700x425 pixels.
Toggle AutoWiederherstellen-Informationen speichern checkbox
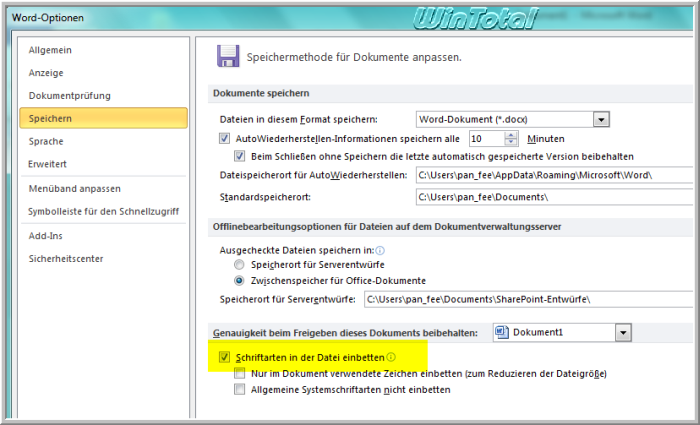[x=224, y=138]
